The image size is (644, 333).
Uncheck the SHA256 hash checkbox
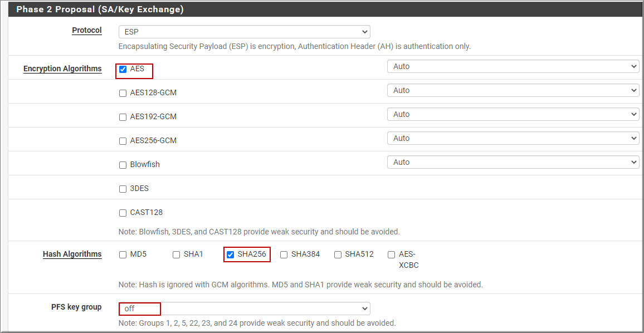point(230,254)
